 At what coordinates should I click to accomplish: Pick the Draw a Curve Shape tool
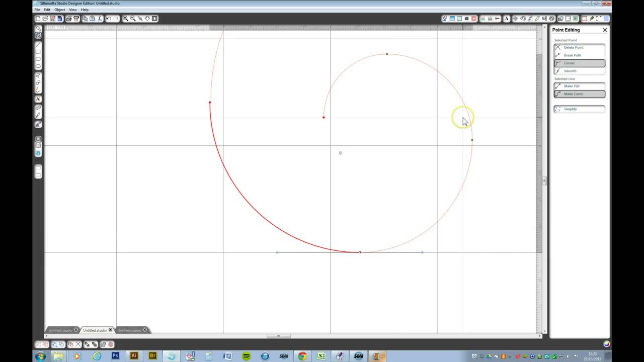pos(38,82)
